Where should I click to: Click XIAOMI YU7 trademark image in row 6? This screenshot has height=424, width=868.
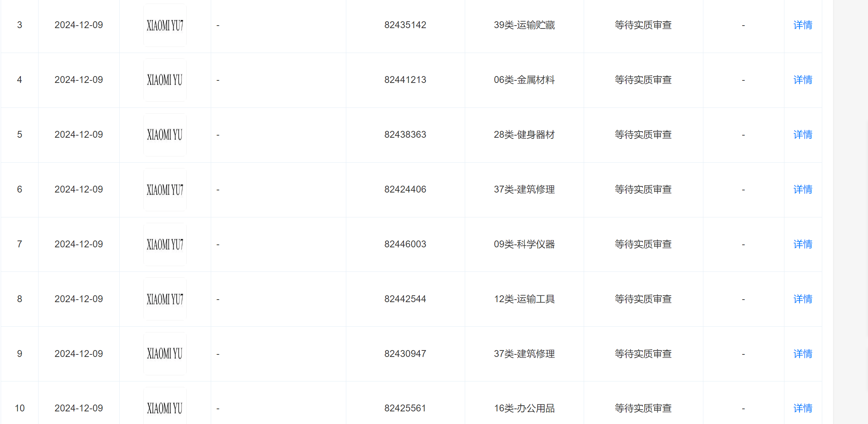(x=165, y=190)
